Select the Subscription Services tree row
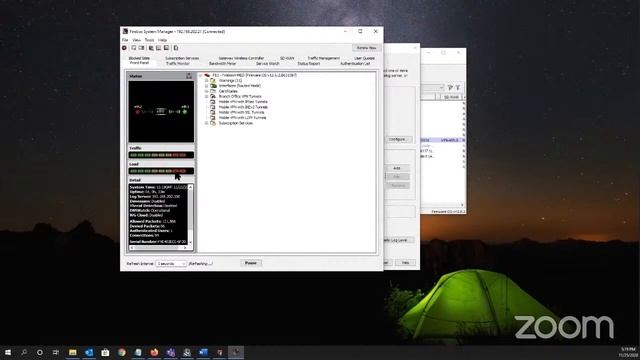Viewport: 640px width, 360px height. click(236, 123)
